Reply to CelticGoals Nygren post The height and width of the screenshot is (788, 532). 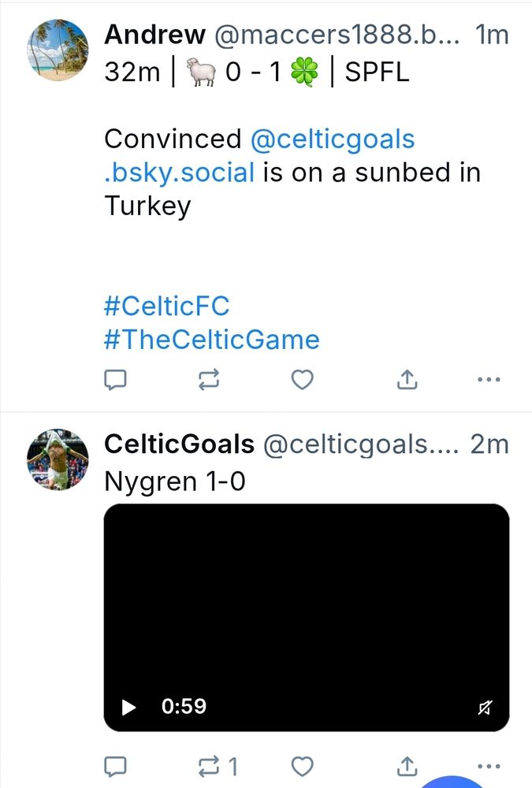click(114, 767)
